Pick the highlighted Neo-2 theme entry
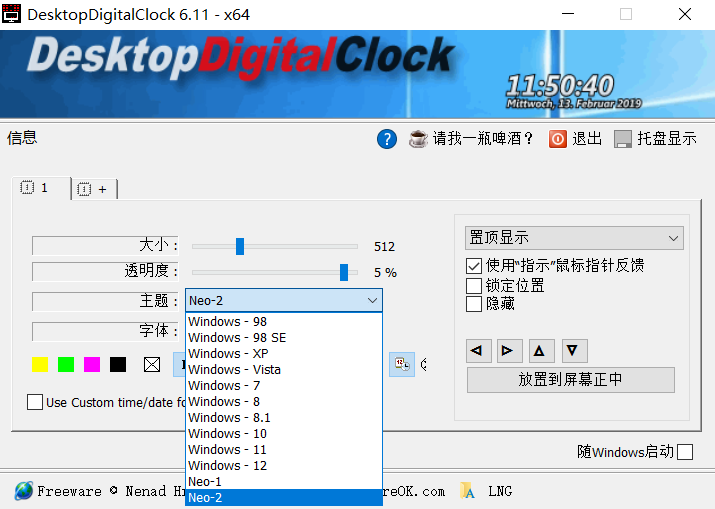The width and height of the screenshot is (715, 509). (284, 498)
